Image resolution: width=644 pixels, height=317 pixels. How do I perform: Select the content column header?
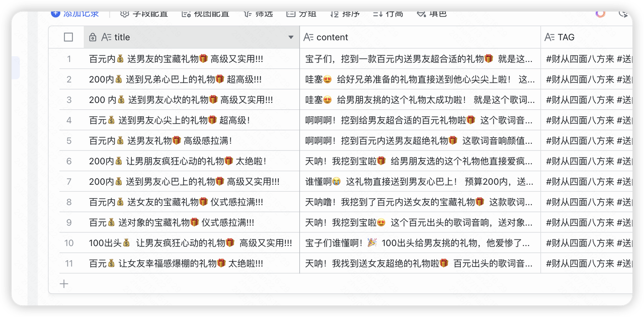420,37
